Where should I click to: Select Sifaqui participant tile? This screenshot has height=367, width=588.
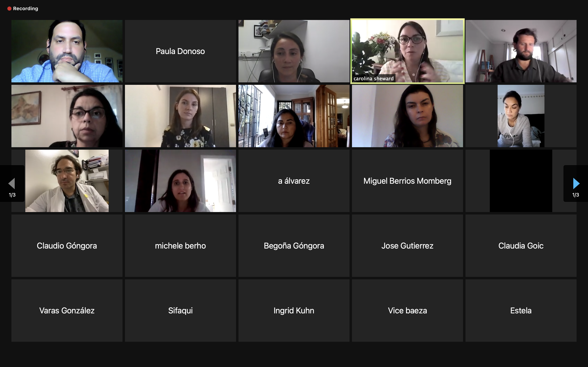click(180, 311)
